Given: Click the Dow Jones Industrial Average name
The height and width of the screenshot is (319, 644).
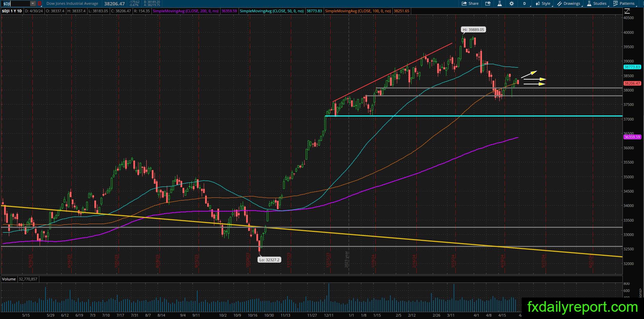Looking at the screenshot, I should click(x=72, y=3).
